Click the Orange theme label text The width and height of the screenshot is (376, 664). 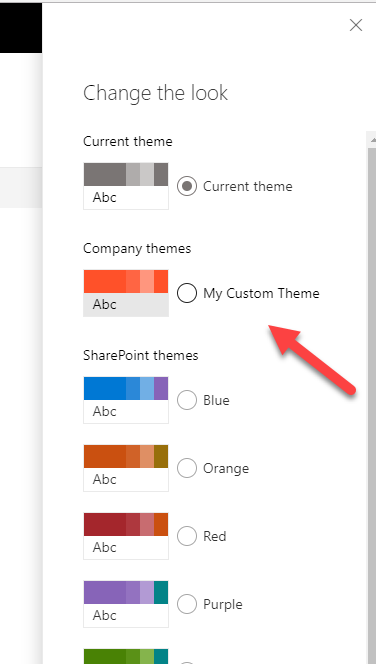point(226,468)
